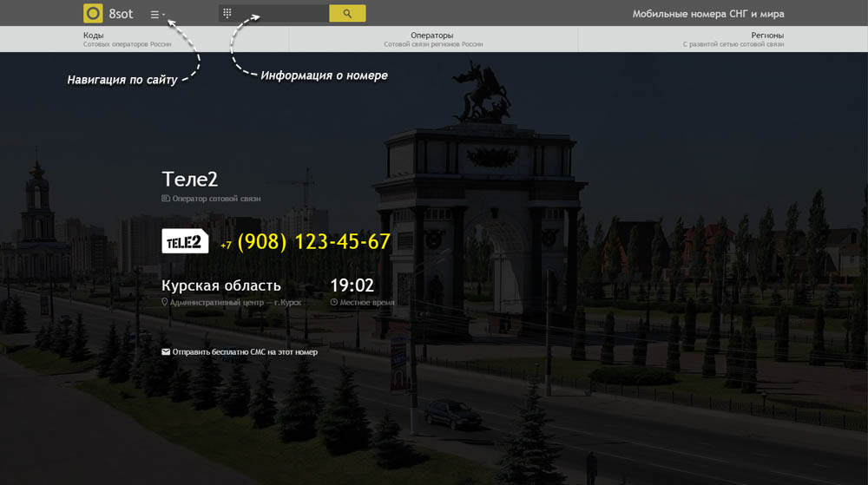Viewport: 868px width, 485px height.
Task: Open 'Мобильные номера СНГ и мира' link
Action: click(708, 14)
